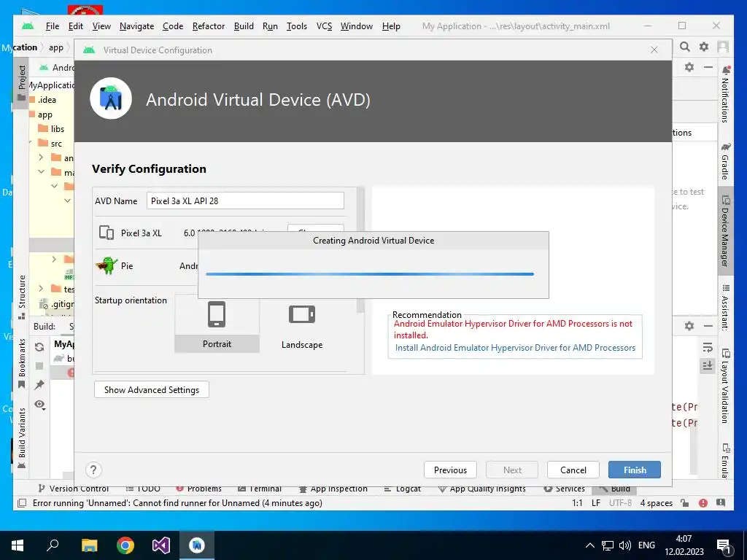This screenshot has height=560, width=747.
Task: Click the configuration panel vertical scrollbar
Action: pos(360,249)
